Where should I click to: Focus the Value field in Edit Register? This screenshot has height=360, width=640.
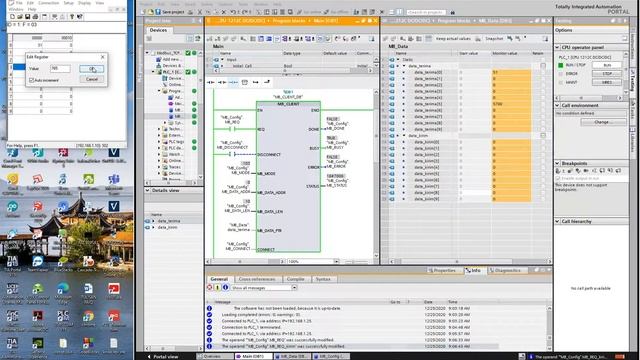[60, 69]
